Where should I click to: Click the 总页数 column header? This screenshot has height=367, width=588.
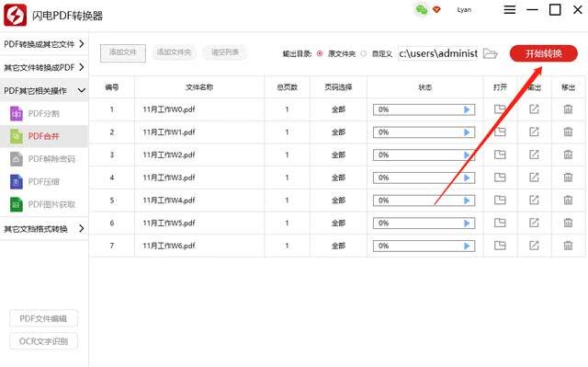[x=287, y=87]
